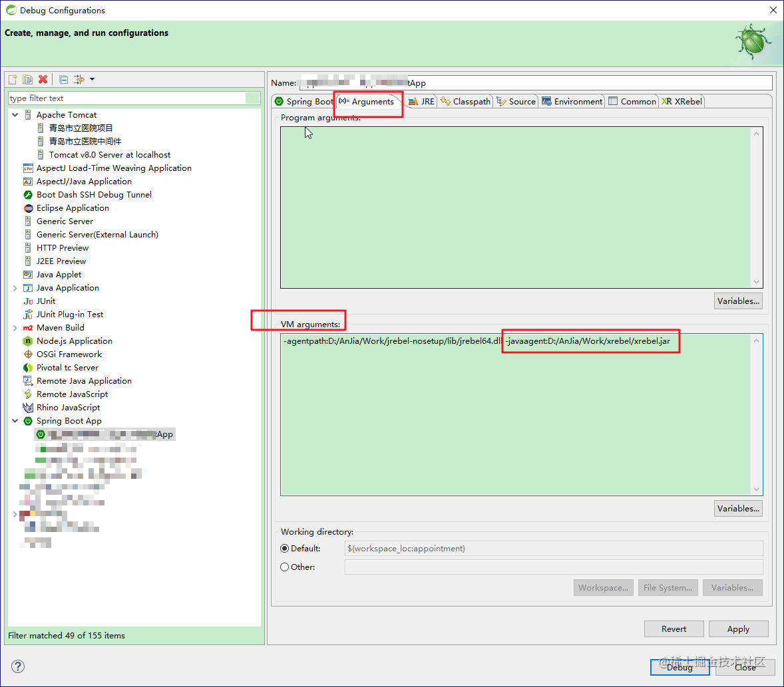Image resolution: width=784 pixels, height=687 pixels.
Task: Select 青岛市立医院项目 server entry
Action: coord(81,128)
